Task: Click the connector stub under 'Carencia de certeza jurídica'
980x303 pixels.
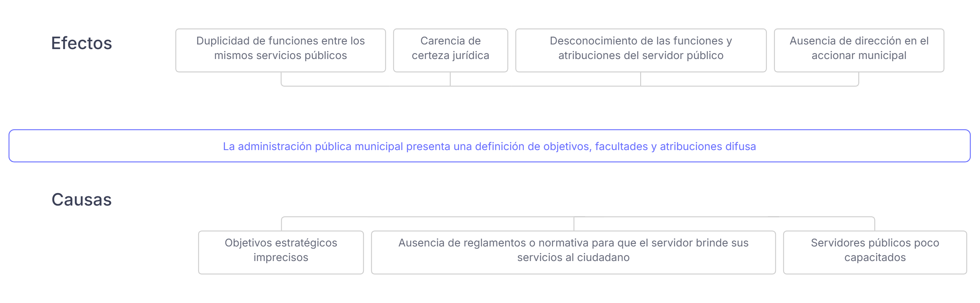Action: [450, 79]
